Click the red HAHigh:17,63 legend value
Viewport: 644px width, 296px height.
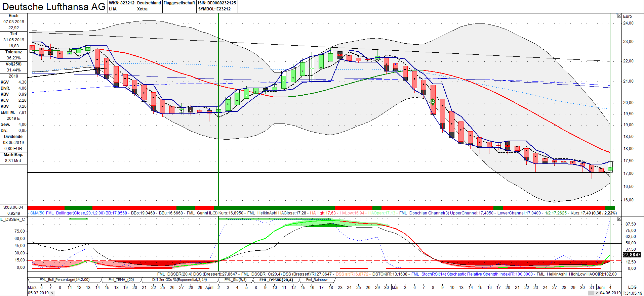pos(323,213)
